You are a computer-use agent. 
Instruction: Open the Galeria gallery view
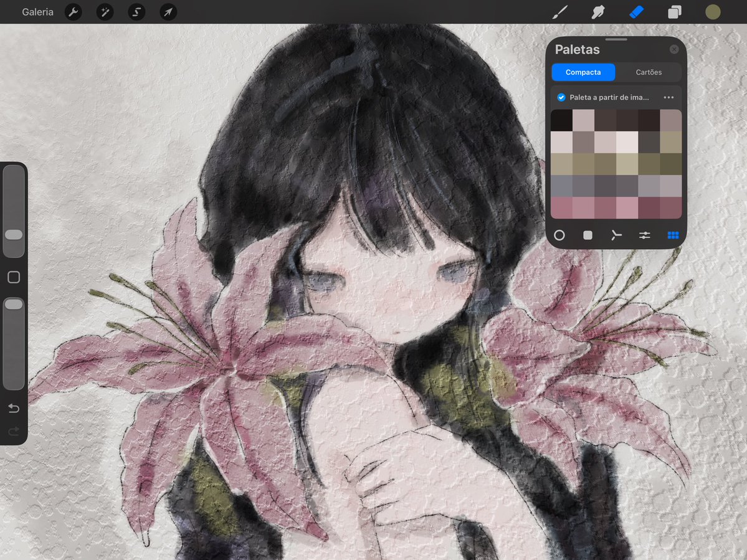(37, 12)
